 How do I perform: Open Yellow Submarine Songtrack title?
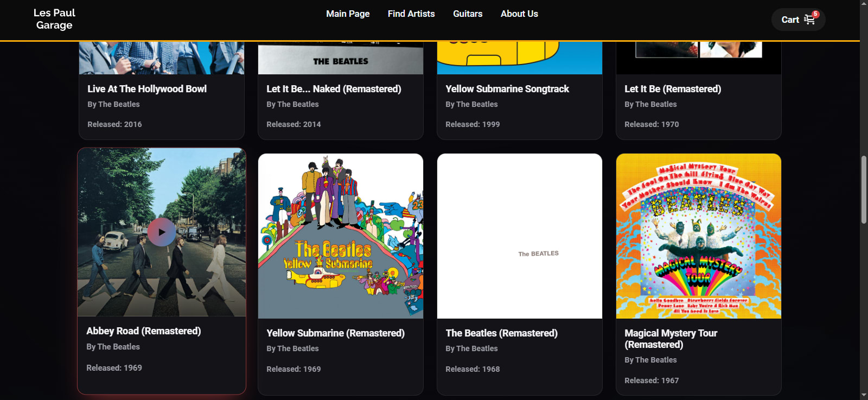(x=507, y=89)
